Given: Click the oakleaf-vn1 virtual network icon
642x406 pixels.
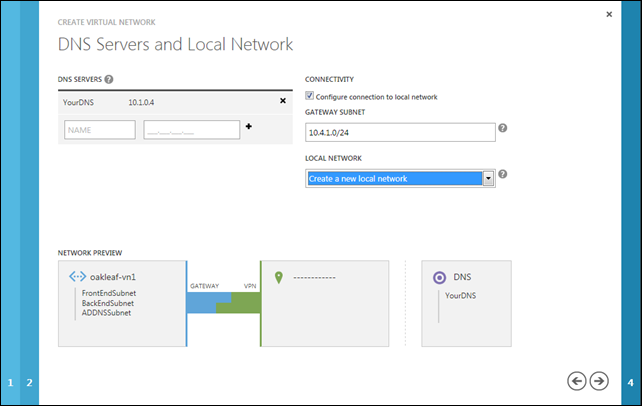Looking at the screenshot, I should click(x=77, y=277).
